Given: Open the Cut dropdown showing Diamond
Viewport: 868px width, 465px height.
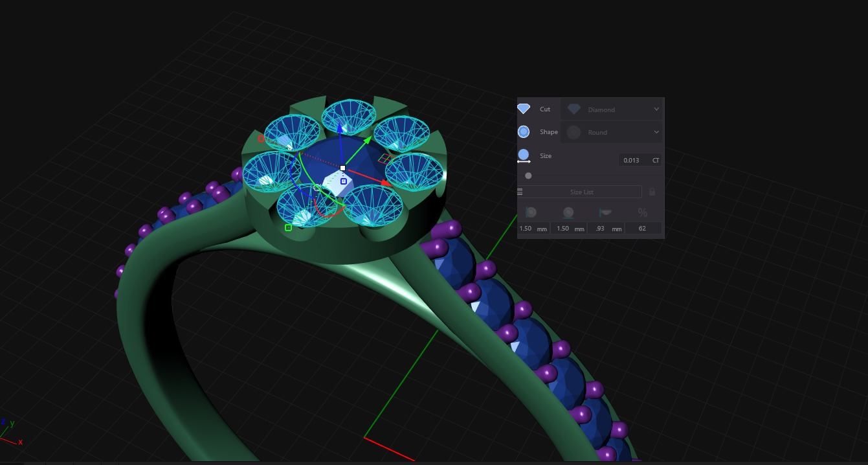Looking at the screenshot, I should (612, 109).
